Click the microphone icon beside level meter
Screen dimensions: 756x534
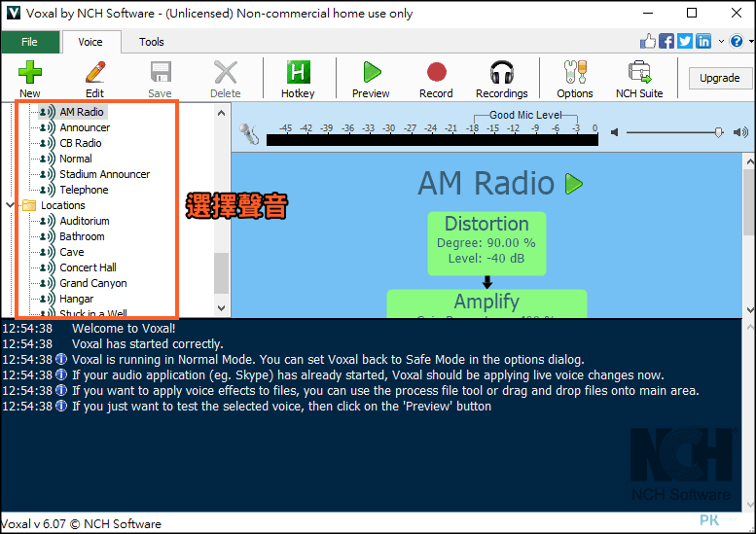[x=249, y=133]
